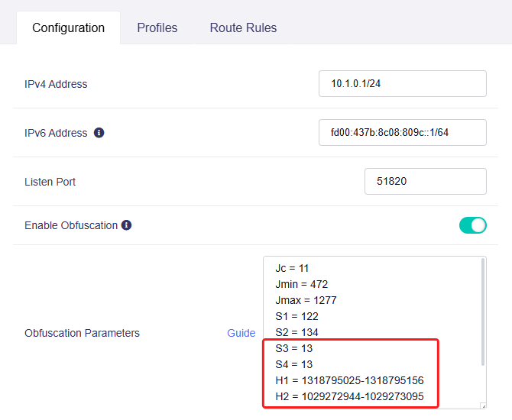Screen dimensions: 512x420
Task: Click the Enable Obfuscation label
Action: pos(71,225)
